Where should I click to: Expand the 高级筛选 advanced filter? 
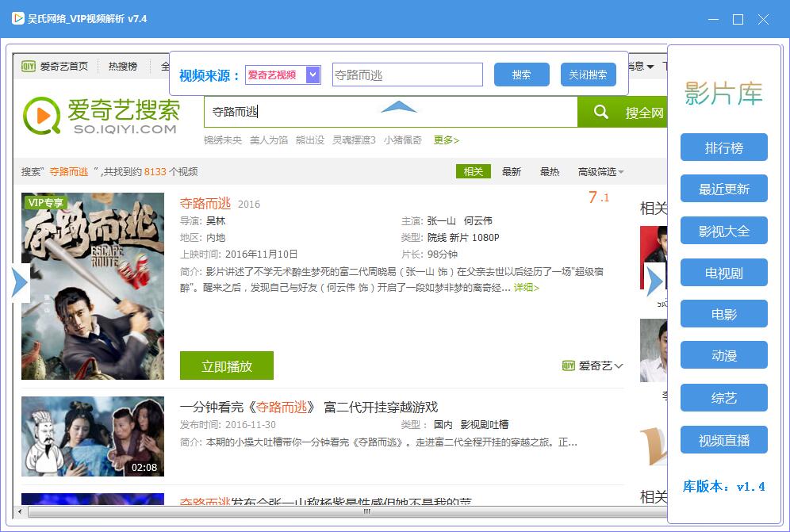click(x=601, y=172)
